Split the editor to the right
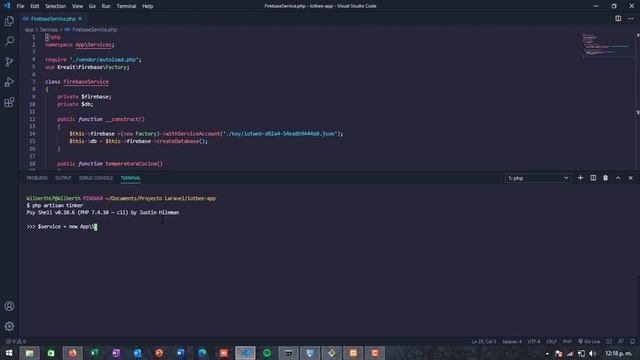Screen dimensions: 640x360 pos(618,18)
